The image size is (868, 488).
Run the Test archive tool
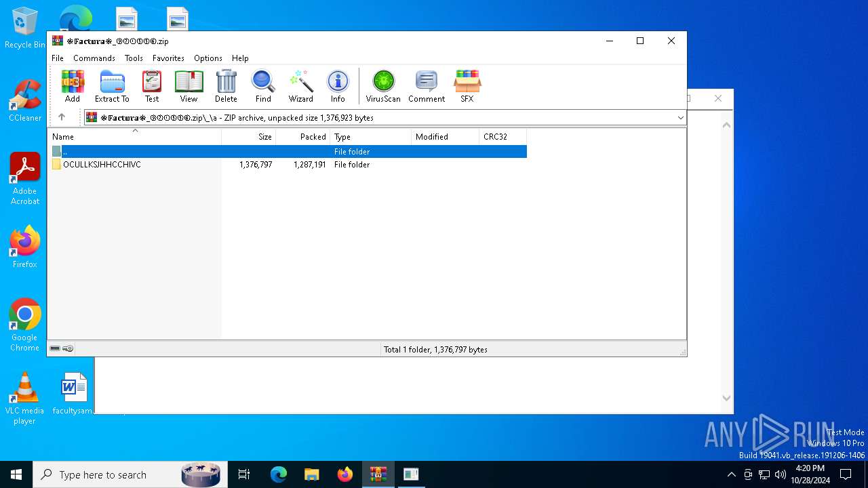(x=152, y=86)
